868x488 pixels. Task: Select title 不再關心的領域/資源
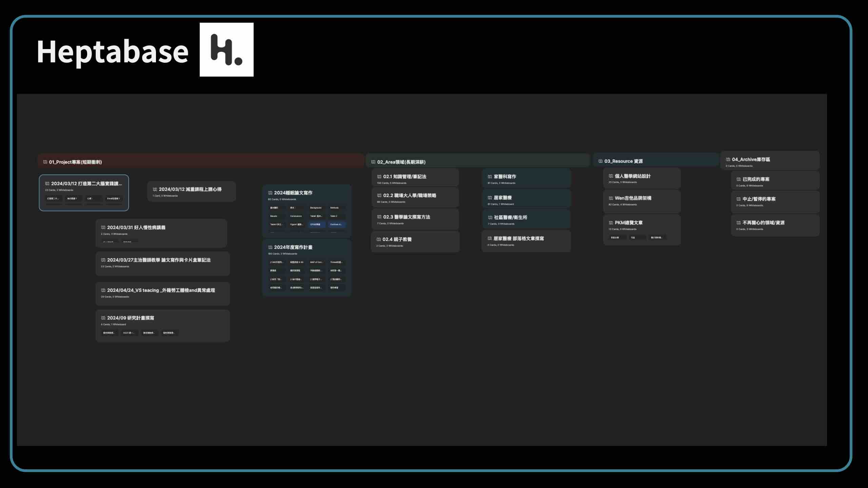click(x=763, y=223)
